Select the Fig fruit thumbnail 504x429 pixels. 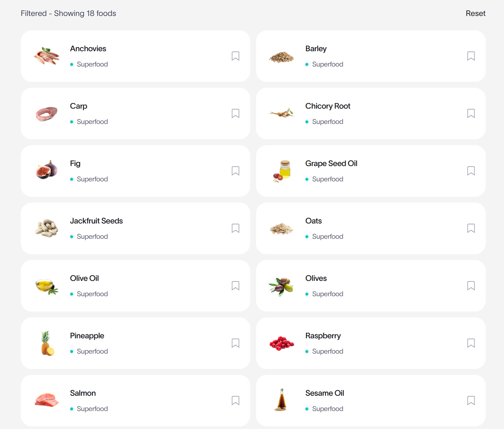coord(47,170)
